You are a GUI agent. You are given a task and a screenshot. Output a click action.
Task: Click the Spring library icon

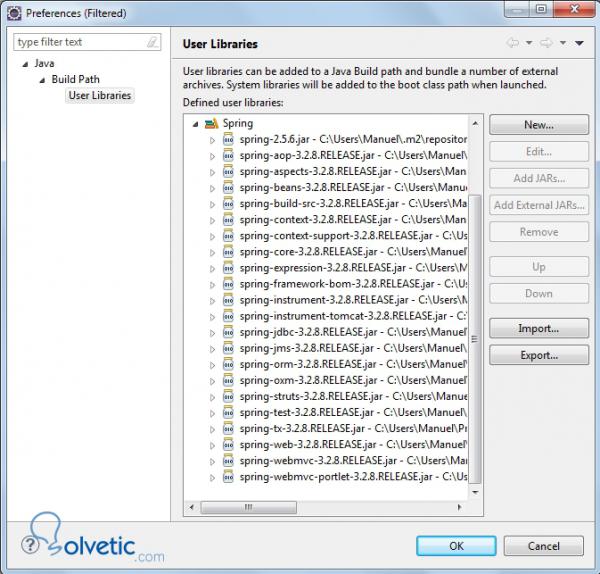coord(211,124)
